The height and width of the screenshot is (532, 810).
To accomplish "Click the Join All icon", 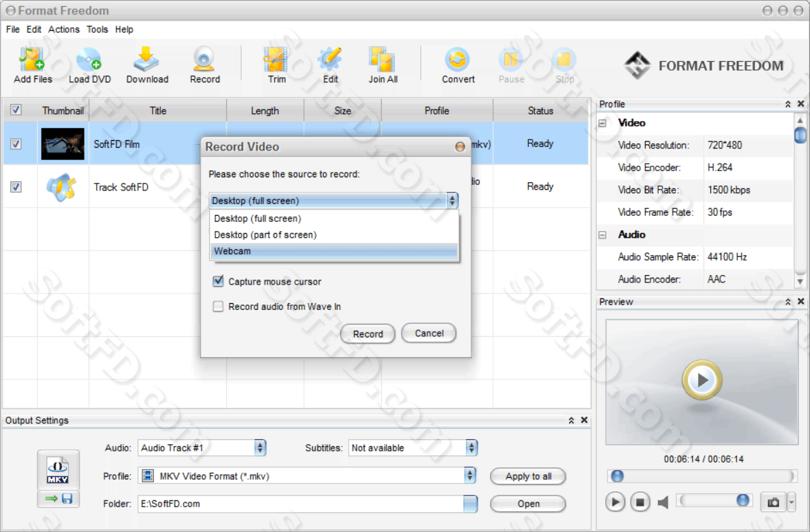I will point(383,65).
